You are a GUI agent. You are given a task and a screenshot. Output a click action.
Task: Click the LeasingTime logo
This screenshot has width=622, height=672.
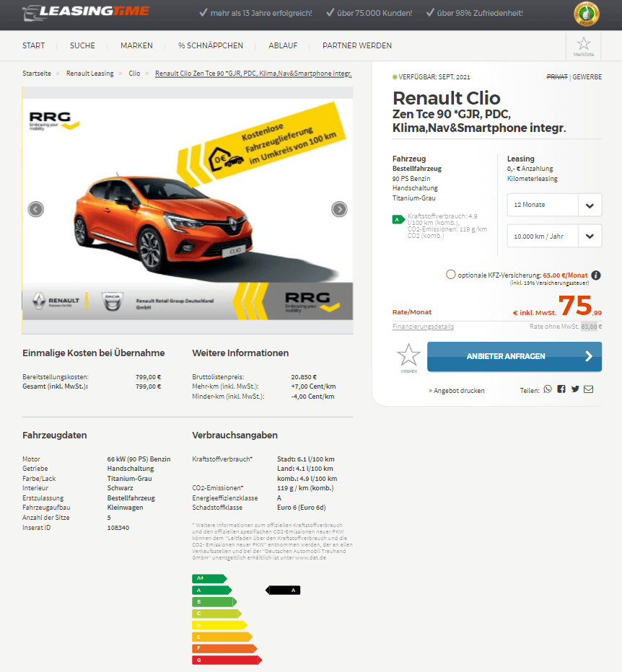tap(86, 12)
